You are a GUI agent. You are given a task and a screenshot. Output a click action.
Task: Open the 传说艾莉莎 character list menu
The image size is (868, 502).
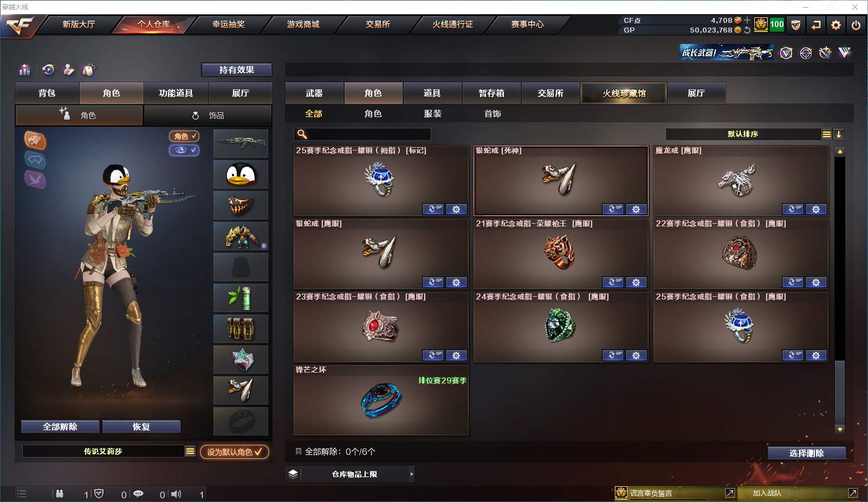coord(190,451)
